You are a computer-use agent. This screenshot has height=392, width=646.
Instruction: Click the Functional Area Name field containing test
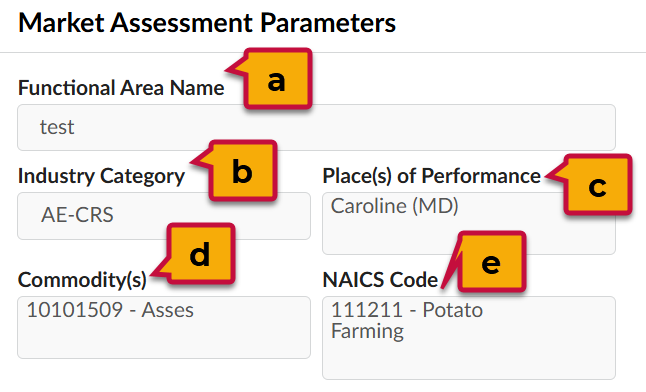(x=316, y=127)
